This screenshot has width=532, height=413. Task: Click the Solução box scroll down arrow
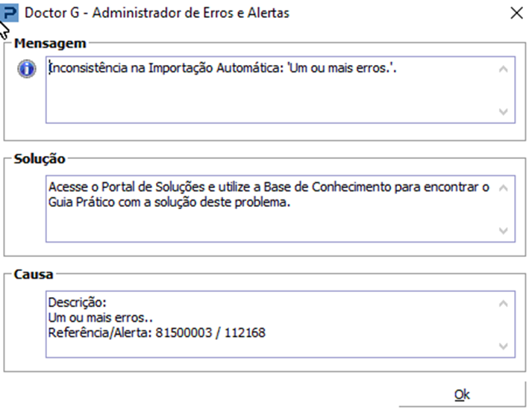[503, 230]
